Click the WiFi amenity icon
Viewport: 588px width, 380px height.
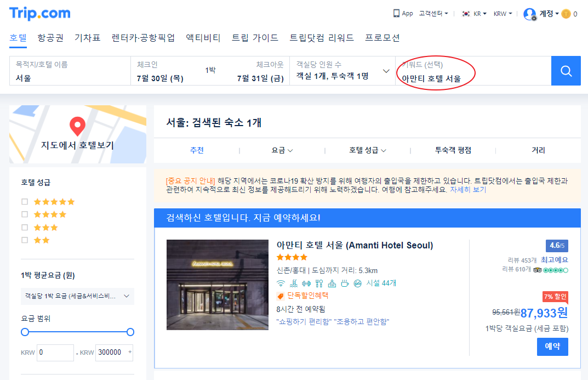coord(281,283)
